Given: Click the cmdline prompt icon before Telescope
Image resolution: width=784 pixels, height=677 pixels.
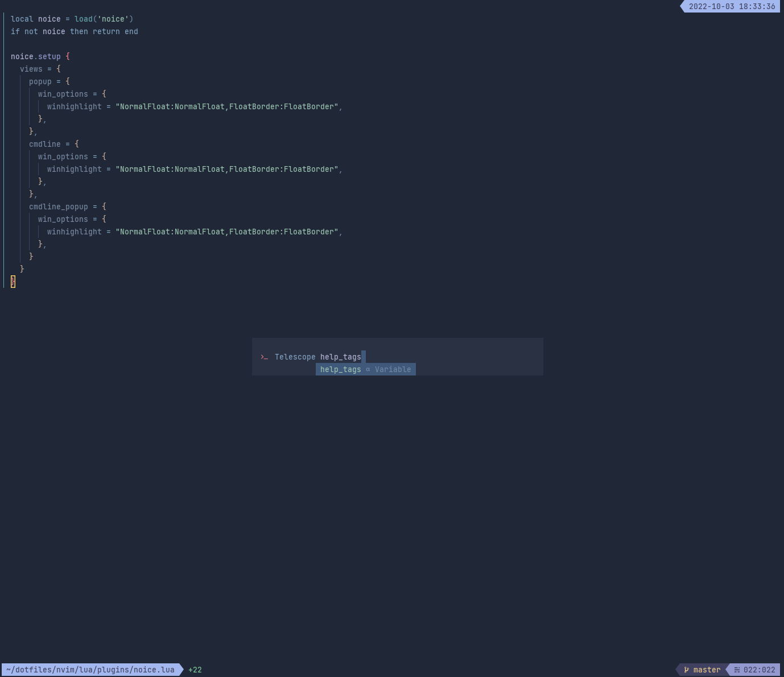Looking at the screenshot, I should click(x=264, y=357).
